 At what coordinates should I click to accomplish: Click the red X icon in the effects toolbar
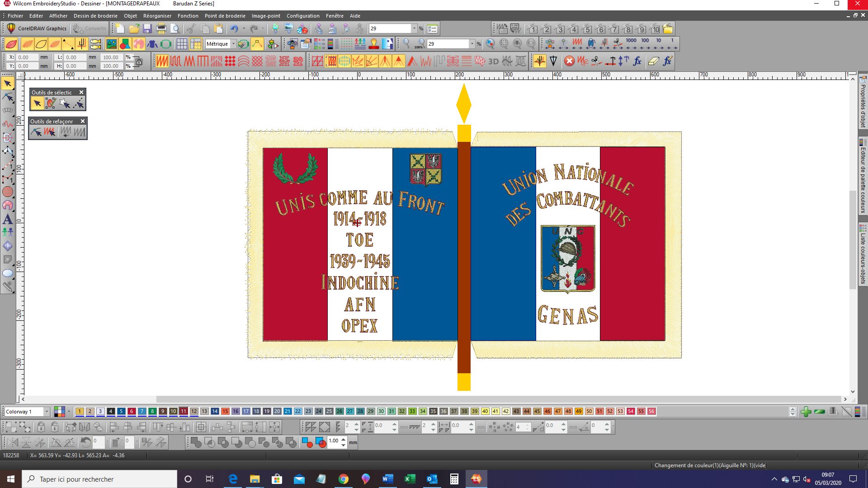569,61
